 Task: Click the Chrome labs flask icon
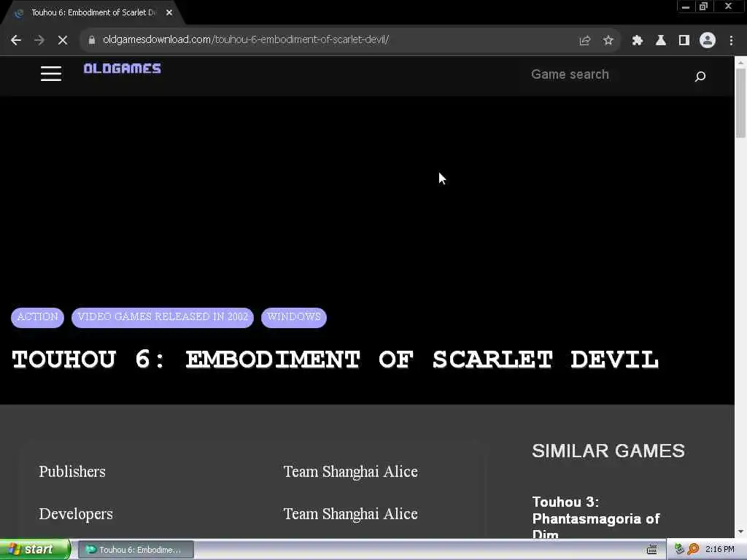[x=661, y=41]
